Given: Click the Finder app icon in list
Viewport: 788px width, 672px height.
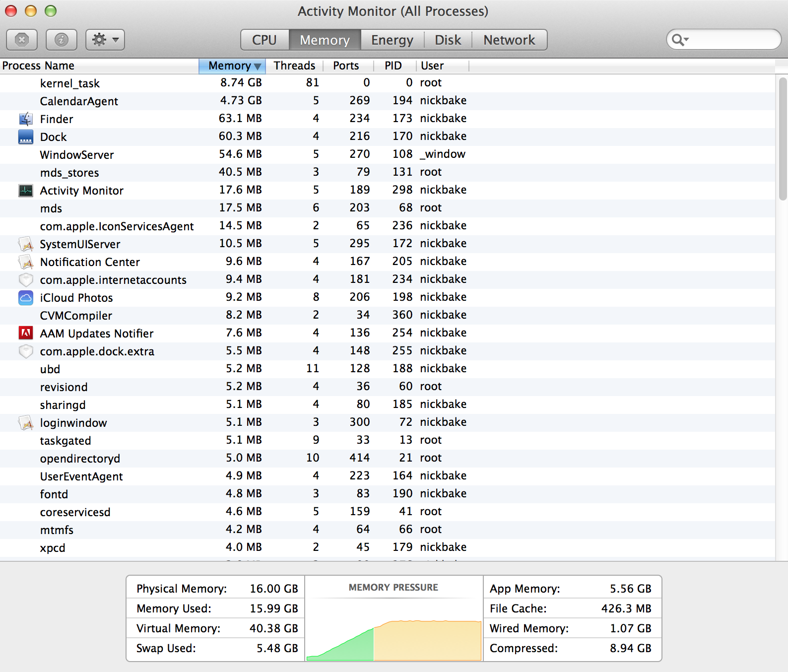Looking at the screenshot, I should [x=26, y=119].
